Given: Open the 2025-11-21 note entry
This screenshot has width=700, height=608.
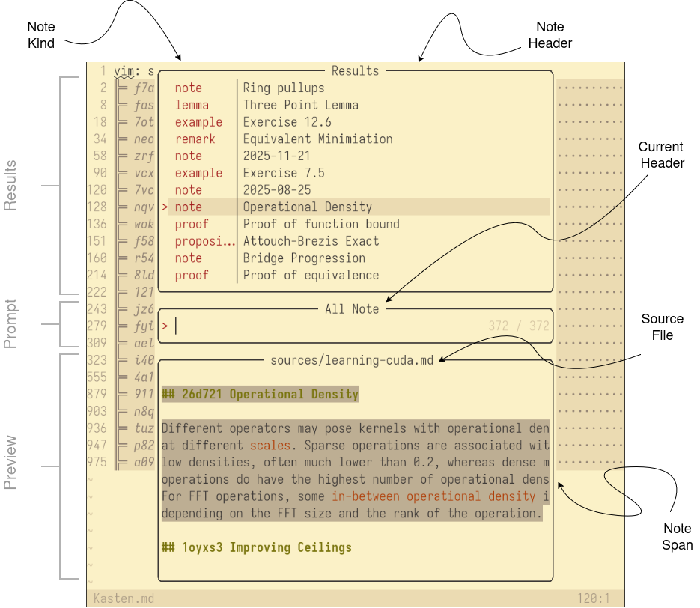Looking at the screenshot, I should click(x=277, y=156).
